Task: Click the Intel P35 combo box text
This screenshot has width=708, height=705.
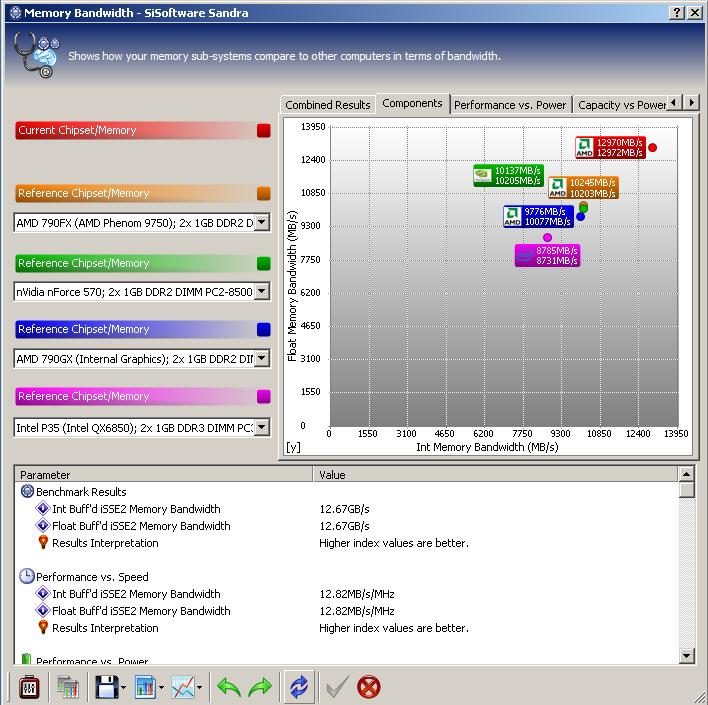Action: 135,427
